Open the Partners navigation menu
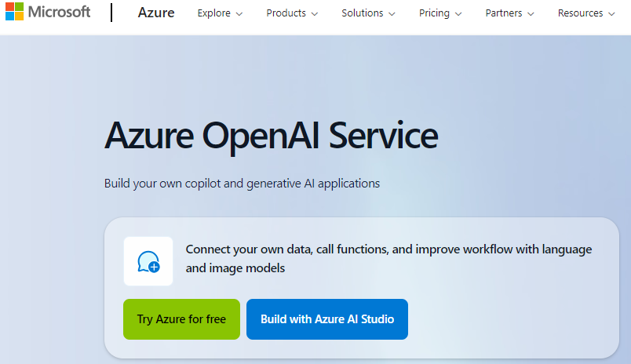 [x=503, y=13]
